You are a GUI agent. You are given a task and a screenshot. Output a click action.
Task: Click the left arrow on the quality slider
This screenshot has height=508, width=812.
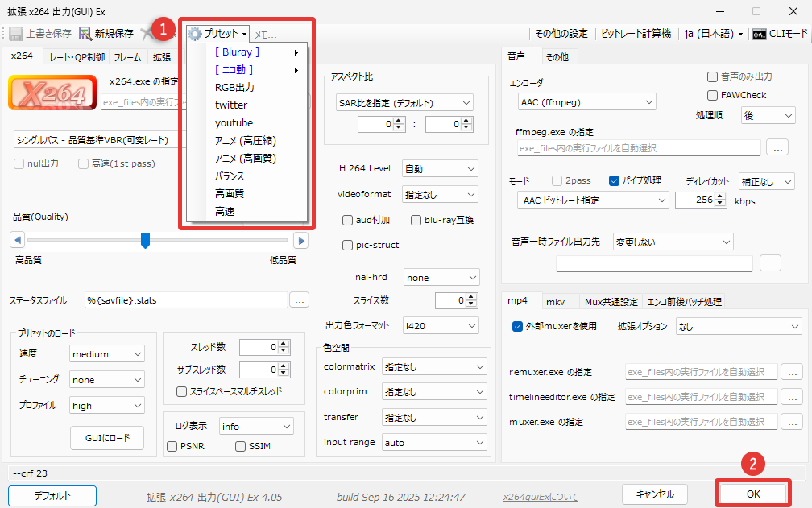(18, 240)
